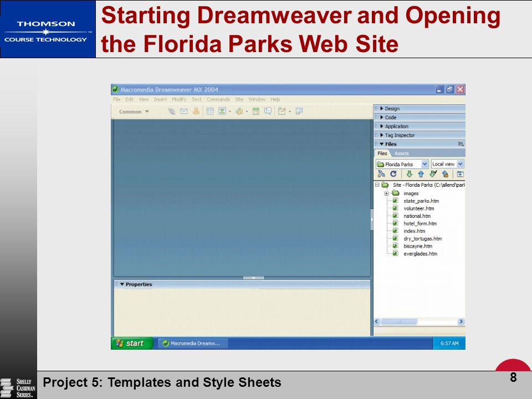The image size is (532, 399).
Task: Click the Windows start button
Action: [132, 344]
